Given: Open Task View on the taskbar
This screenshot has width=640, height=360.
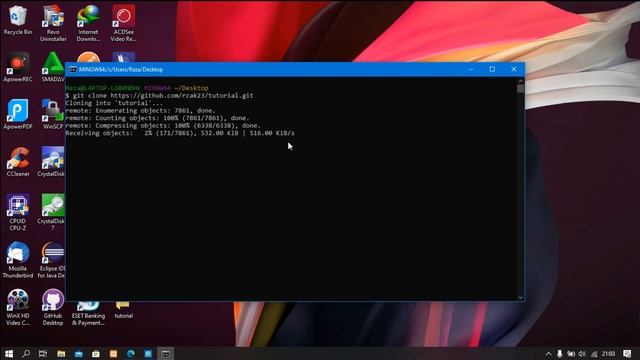Looking at the screenshot, I should pyautogui.click(x=43, y=353).
